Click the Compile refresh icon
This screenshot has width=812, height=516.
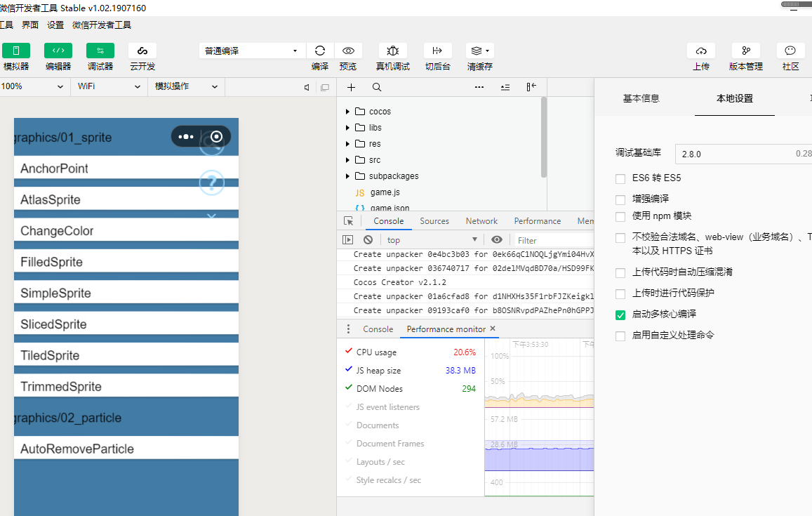pos(320,51)
